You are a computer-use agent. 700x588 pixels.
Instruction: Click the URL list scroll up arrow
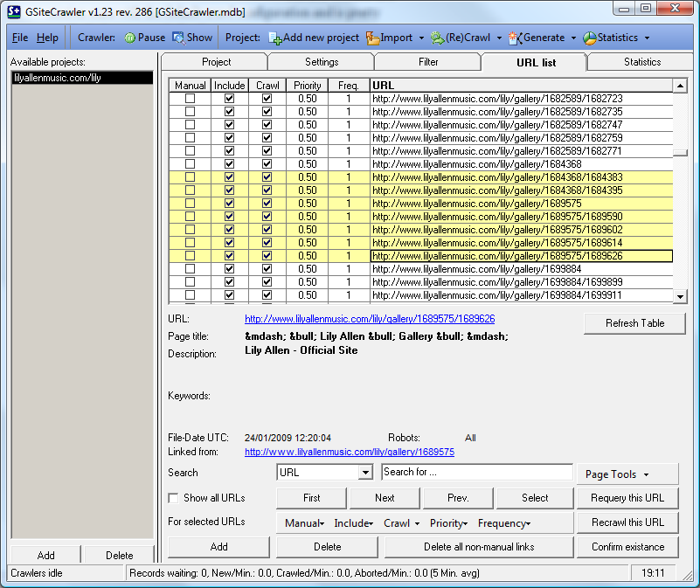pyautogui.click(x=680, y=86)
